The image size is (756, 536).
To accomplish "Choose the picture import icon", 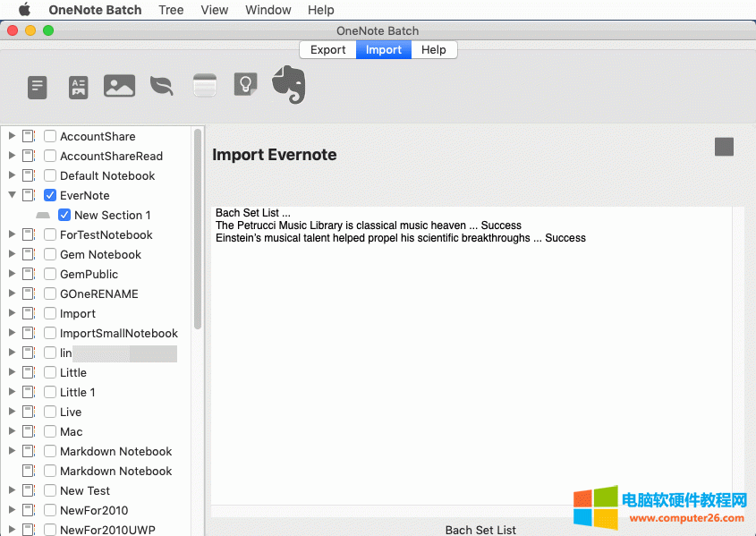I will tap(119, 85).
